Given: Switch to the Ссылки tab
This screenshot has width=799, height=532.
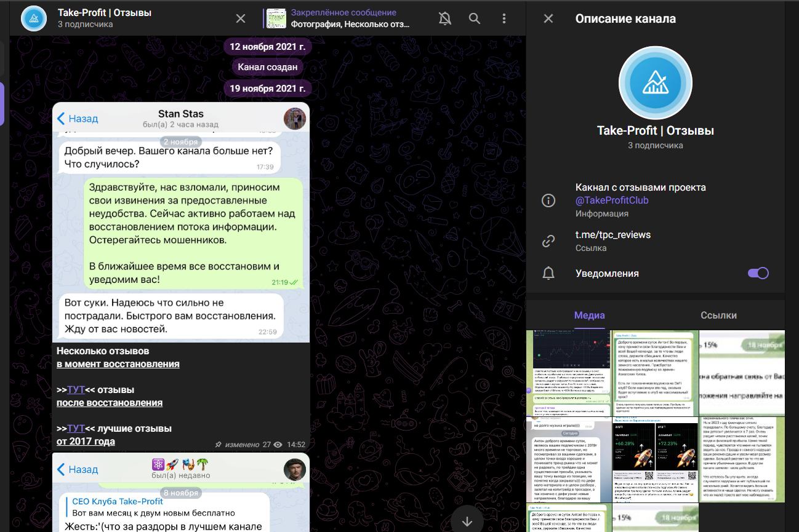Looking at the screenshot, I should click(718, 316).
